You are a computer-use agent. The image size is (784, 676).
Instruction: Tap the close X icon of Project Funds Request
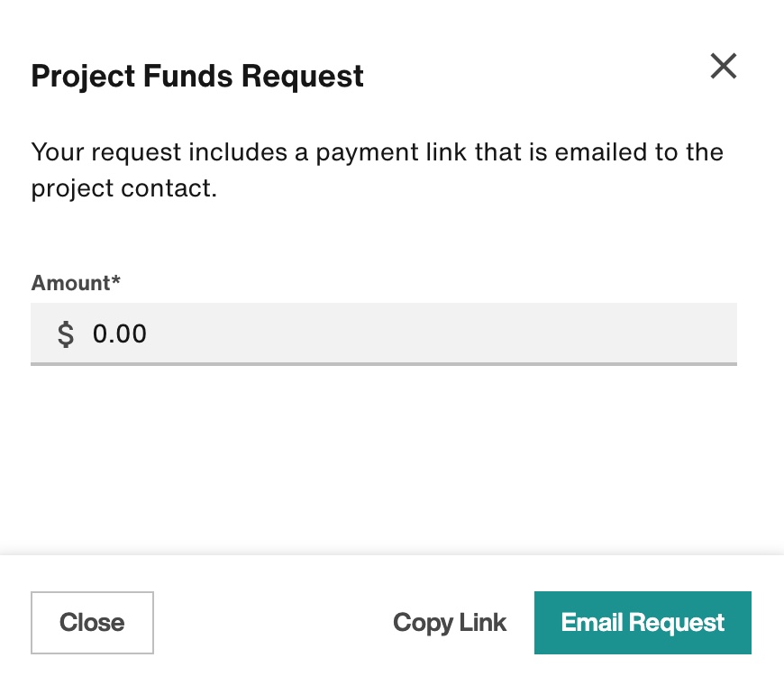point(724,67)
